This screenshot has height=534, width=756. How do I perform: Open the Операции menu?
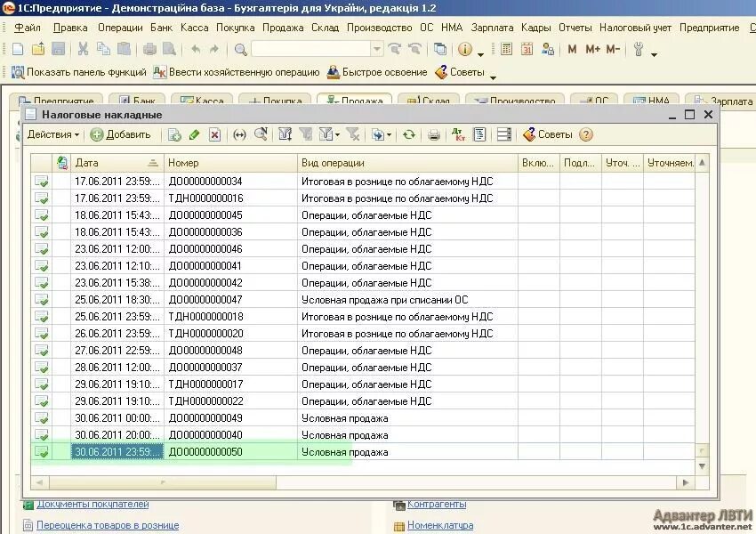(120, 28)
